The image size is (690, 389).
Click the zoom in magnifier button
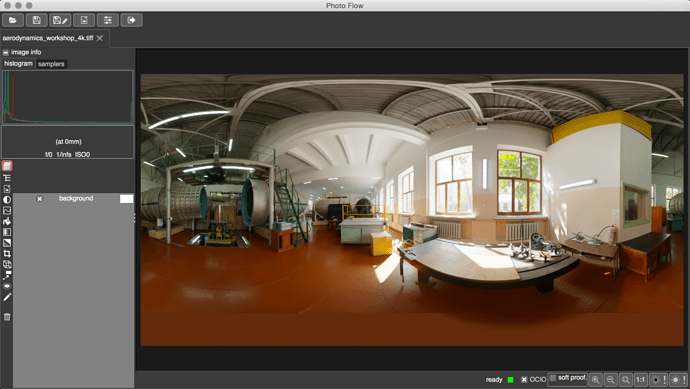coord(595,379)
